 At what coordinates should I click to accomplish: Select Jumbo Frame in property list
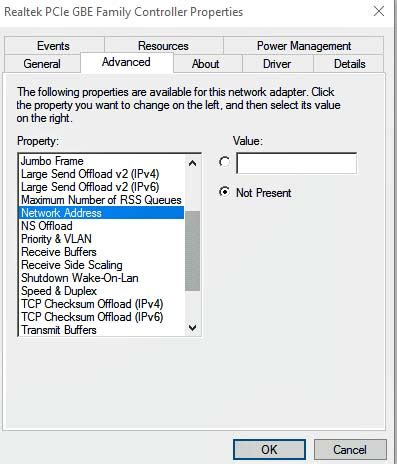[101, 161]
